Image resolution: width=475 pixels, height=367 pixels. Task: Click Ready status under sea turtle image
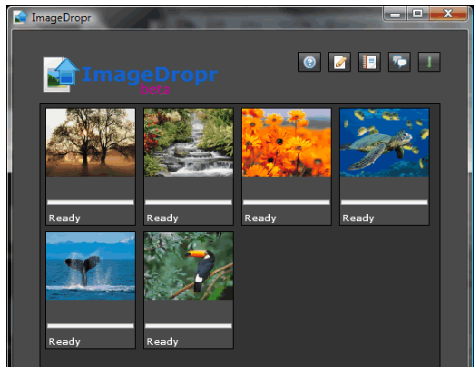[x=359, y=218]
